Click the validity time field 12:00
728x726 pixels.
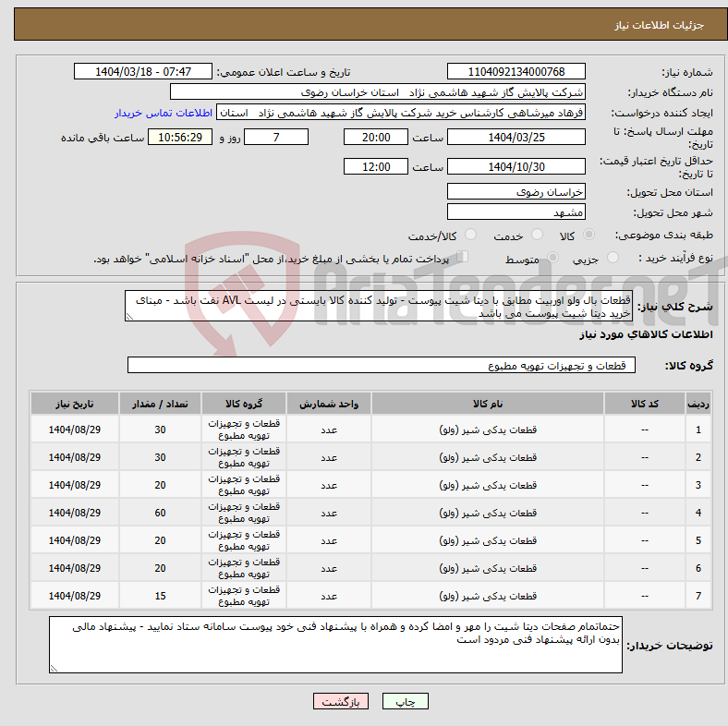pos(376,166)
